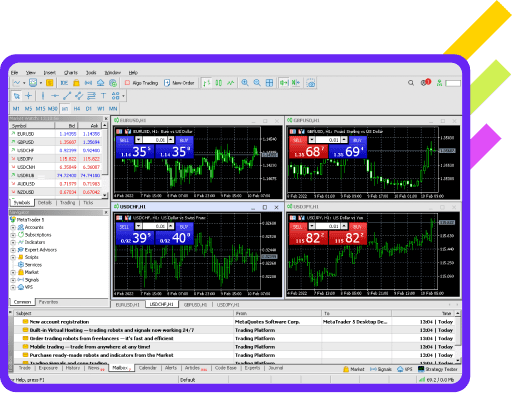Screen dimensions: 512x393
Task: Open dropdown arrow beside Profiles icon
Action: 41,83
